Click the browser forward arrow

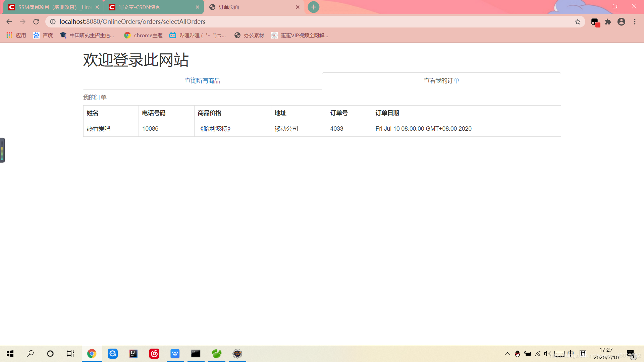pyautogui.click(x=22, y=22)
